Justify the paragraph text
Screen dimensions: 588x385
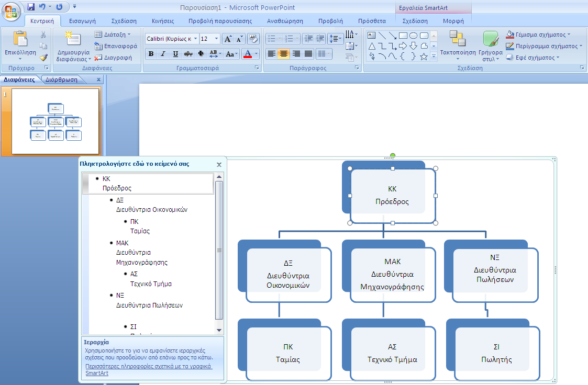point(308,54)
